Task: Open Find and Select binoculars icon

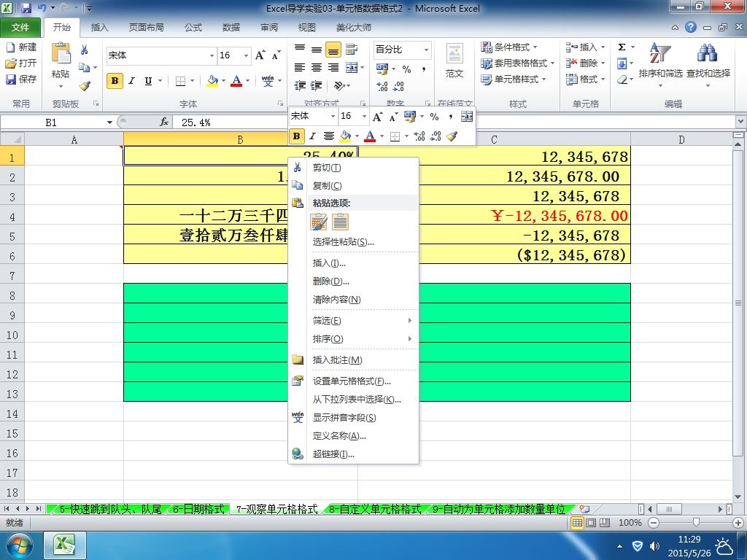Action: (x=707, y=52)
